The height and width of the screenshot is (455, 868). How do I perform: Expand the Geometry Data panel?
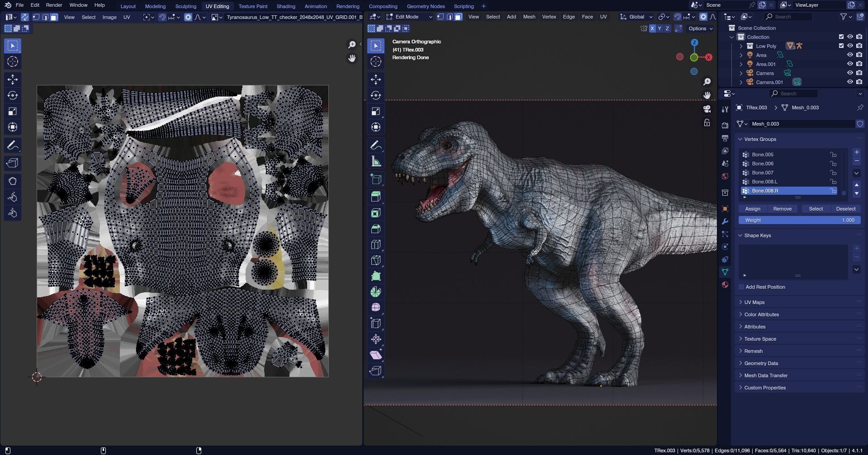coord(761,363)
